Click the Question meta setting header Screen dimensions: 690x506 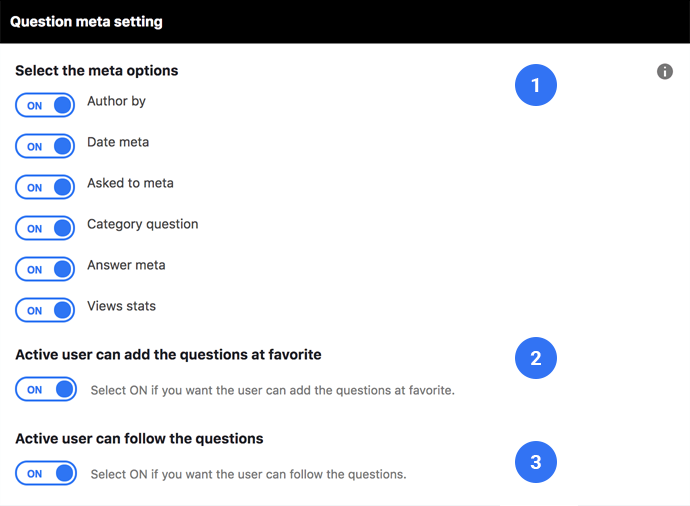coord(86,22)
